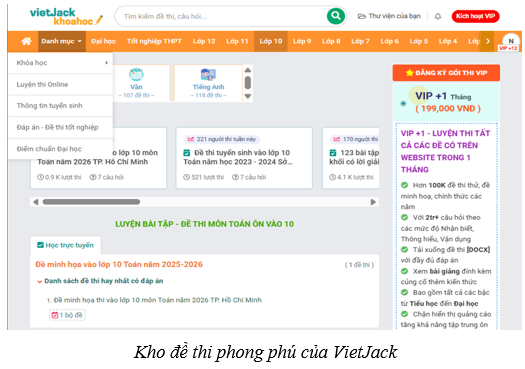The height and width of the screenshot is (369, 525).
Task: Collapse Danh sách đề thi hay nhất có đáp án
Action: pos(40,282)
